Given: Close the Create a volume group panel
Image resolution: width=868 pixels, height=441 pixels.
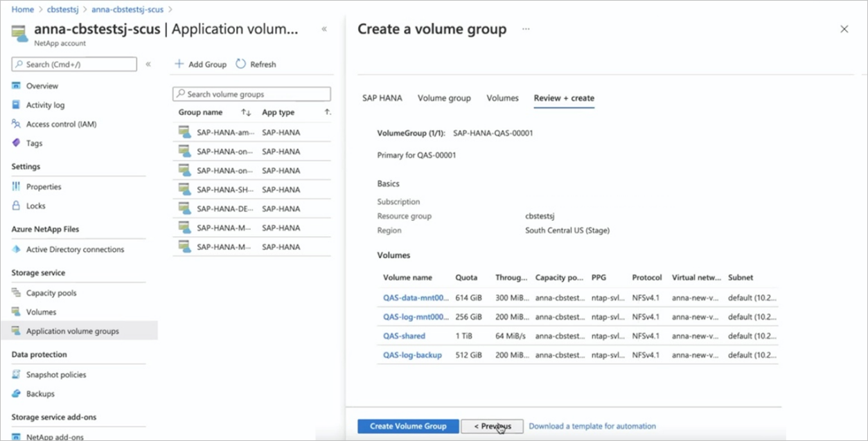Looking at the screenshot, I should [844, 29].
